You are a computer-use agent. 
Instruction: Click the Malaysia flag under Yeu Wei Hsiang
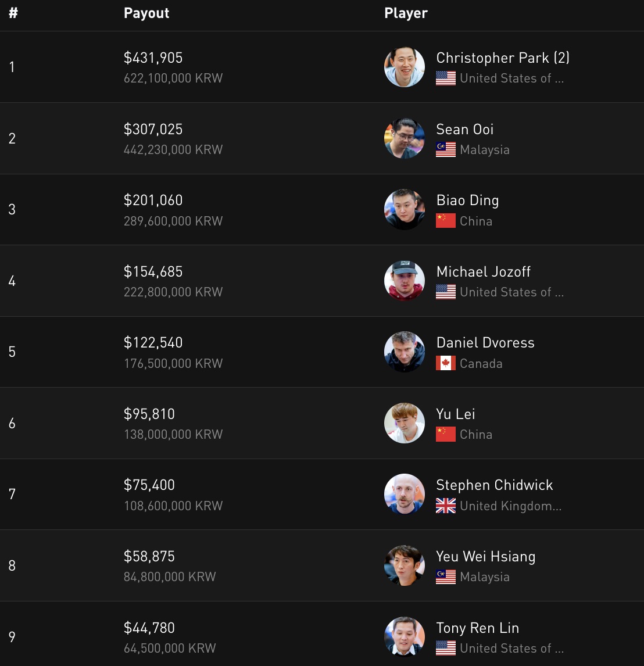click(x=446, y=577)
